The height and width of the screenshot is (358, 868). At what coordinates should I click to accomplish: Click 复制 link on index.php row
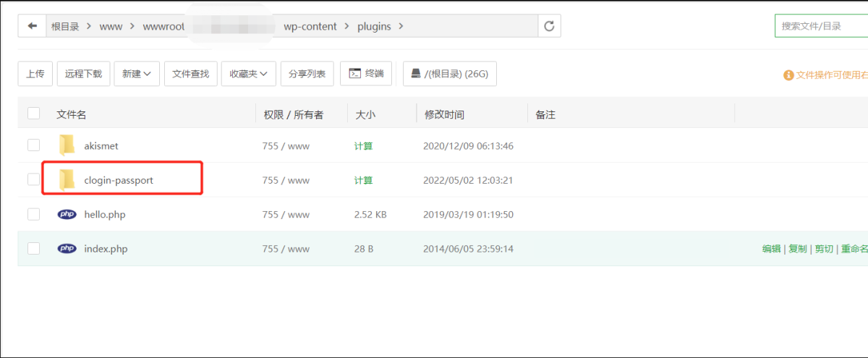coord(797,249)
